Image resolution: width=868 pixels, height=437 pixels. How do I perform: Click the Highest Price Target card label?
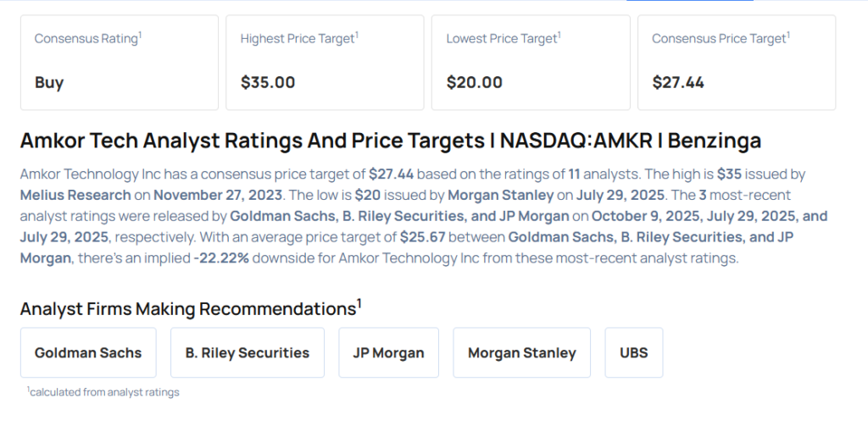point(298,39)
